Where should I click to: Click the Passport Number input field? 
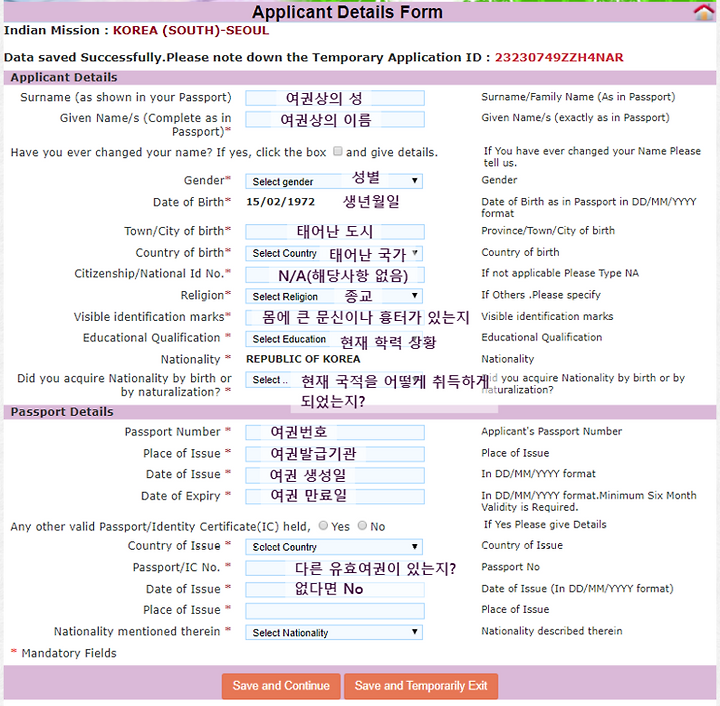tap(334, 433)
